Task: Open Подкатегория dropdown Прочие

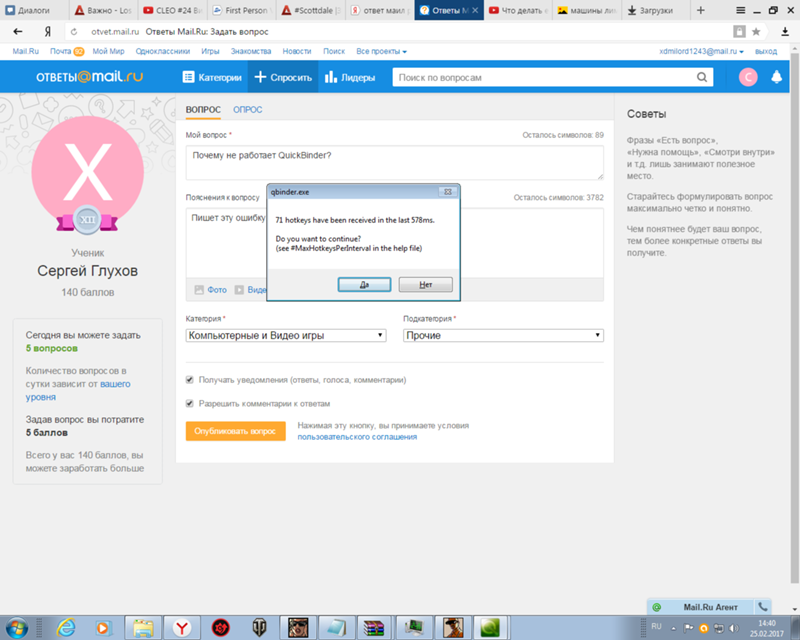Action: click(503, 335)
